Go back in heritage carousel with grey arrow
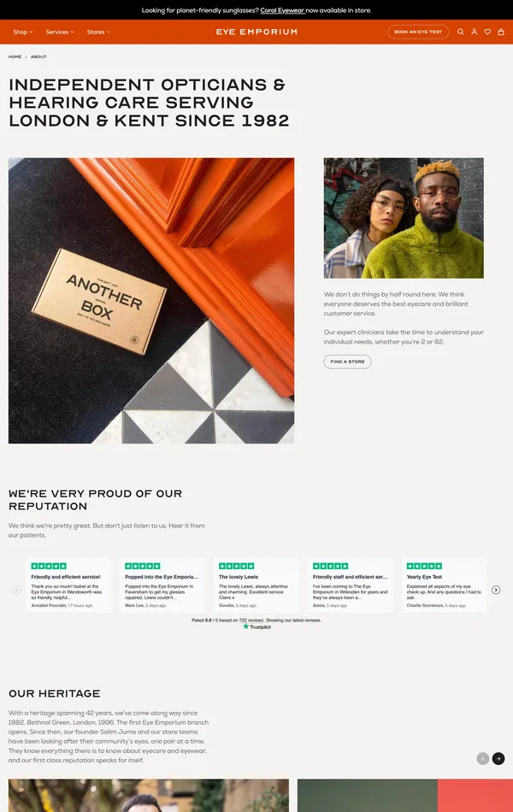Viewport: 513px width, 812px height. [x=482, y=759]
